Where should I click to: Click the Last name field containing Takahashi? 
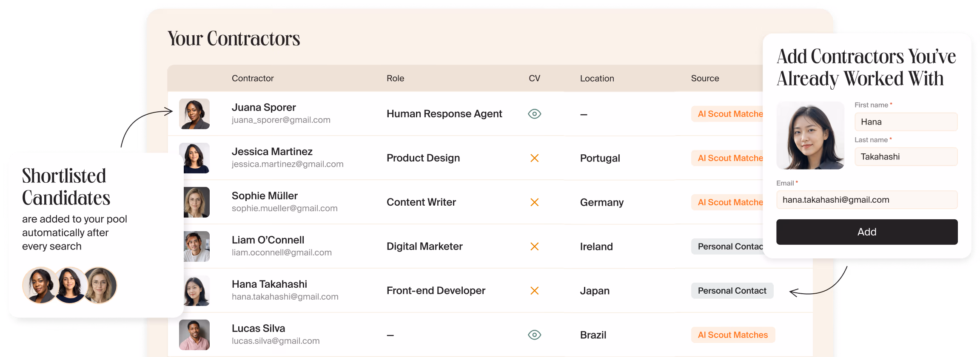tap(906, 157)
